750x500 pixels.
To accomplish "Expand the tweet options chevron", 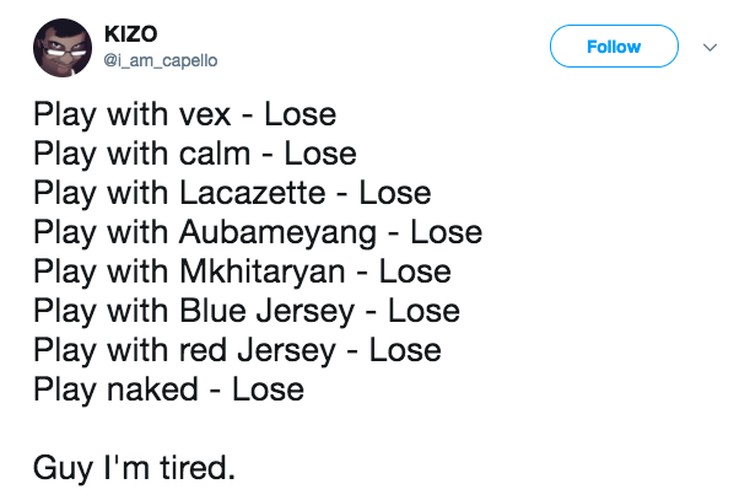I will pos(710,47).
